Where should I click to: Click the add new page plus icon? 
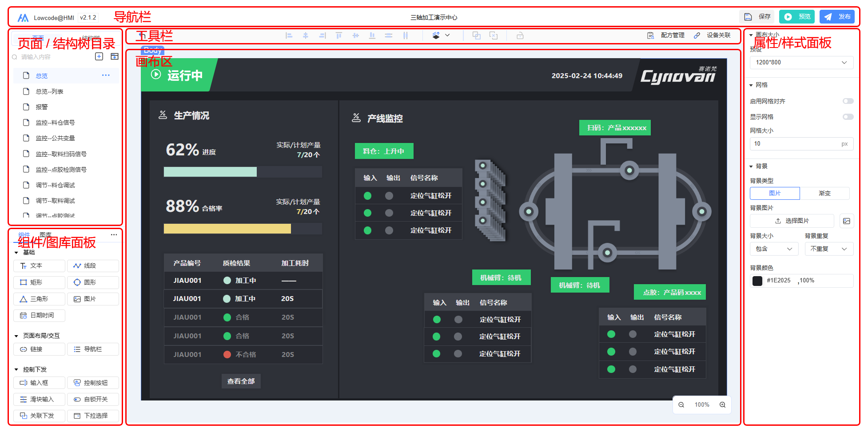tap(99, 56)
